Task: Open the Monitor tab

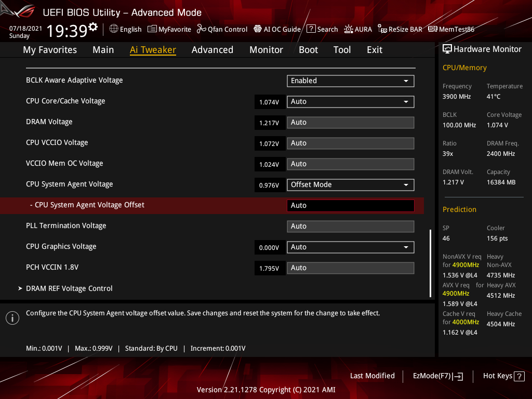Action: coord(266,49)
